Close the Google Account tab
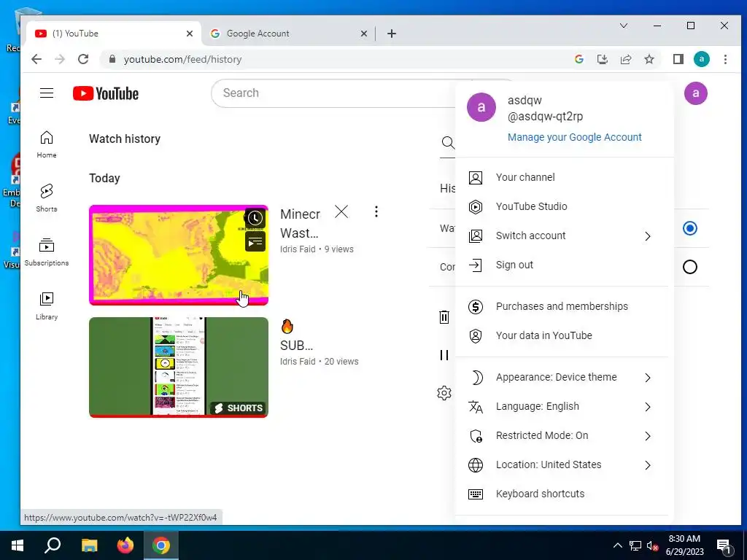Viewport: 747px width, 560px height. [363, 34]
